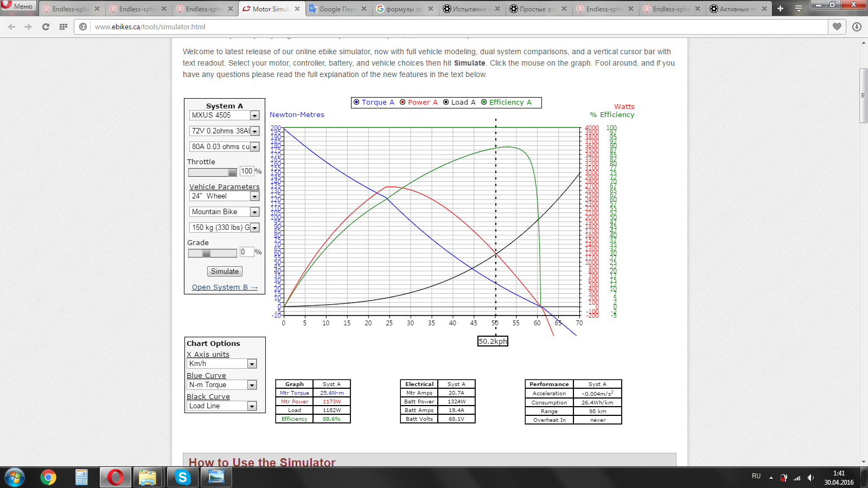Open Skype from the taskbar

[x=182, y=477]
